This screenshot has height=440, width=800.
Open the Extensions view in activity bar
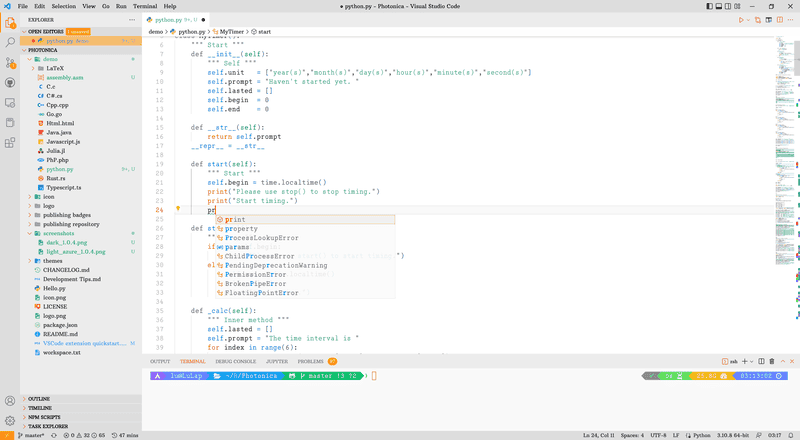click(x=10, y=143)
